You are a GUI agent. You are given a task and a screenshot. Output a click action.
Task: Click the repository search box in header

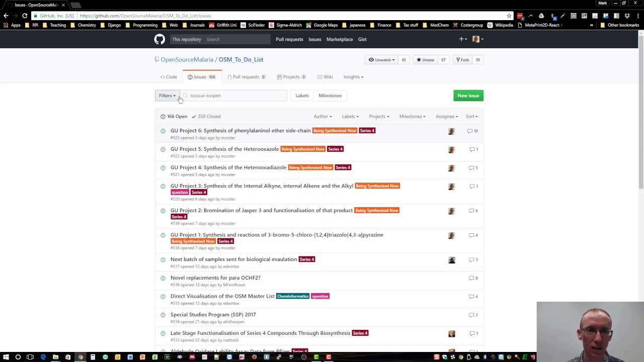click(237, 39)
